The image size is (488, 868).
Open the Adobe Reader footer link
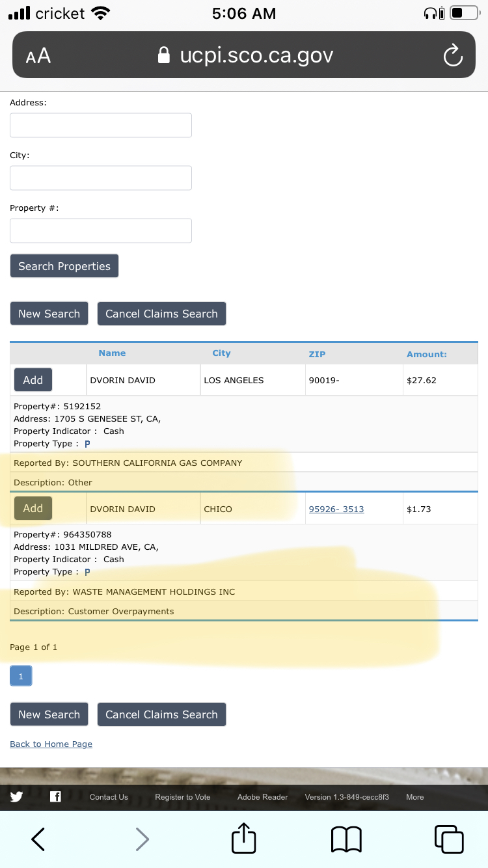tap(262, 797)
